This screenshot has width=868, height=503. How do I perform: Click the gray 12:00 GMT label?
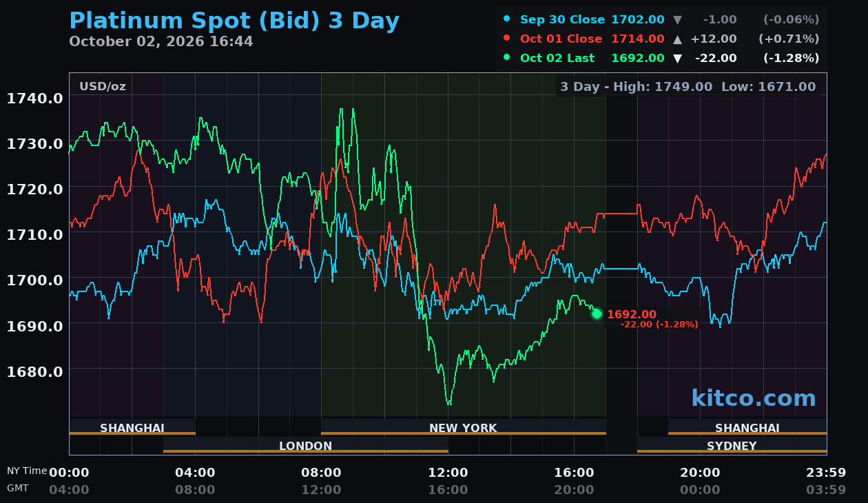point(321,490)
